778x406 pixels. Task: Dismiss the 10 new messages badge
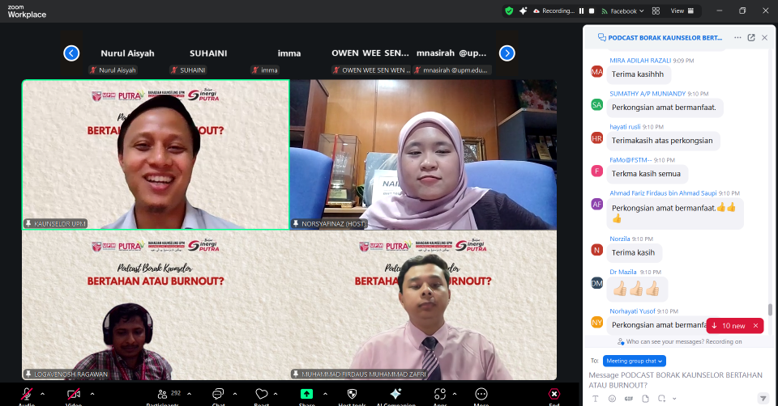[756, 326]
